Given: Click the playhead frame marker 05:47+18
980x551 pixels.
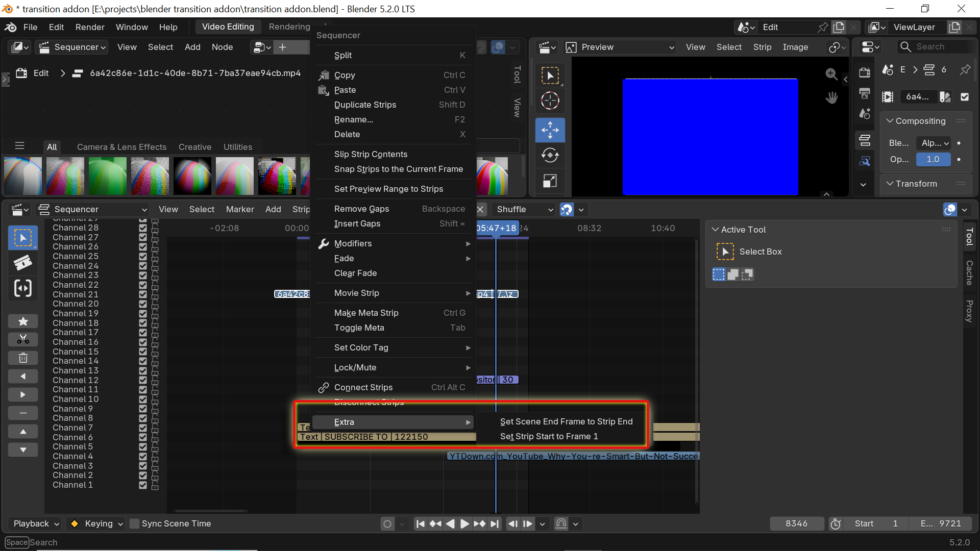Looking at the screenshot, I should coord(496,228).
